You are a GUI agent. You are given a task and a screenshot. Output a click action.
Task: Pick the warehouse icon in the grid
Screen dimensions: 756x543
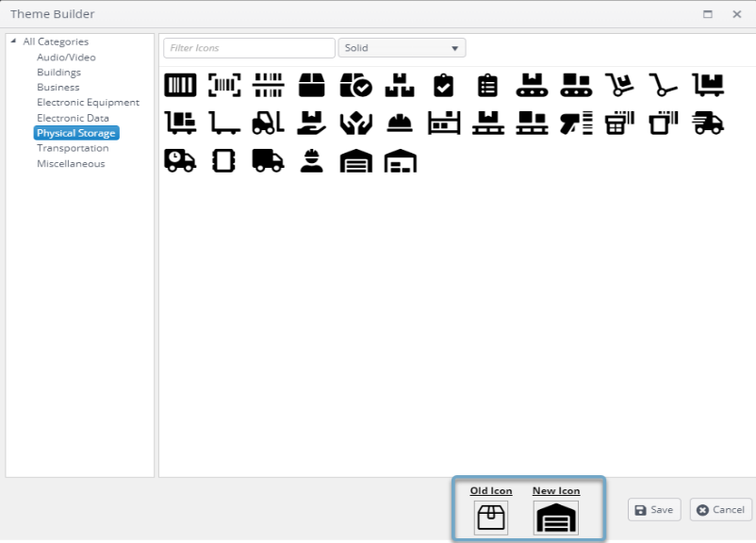(x=355, y=160)
